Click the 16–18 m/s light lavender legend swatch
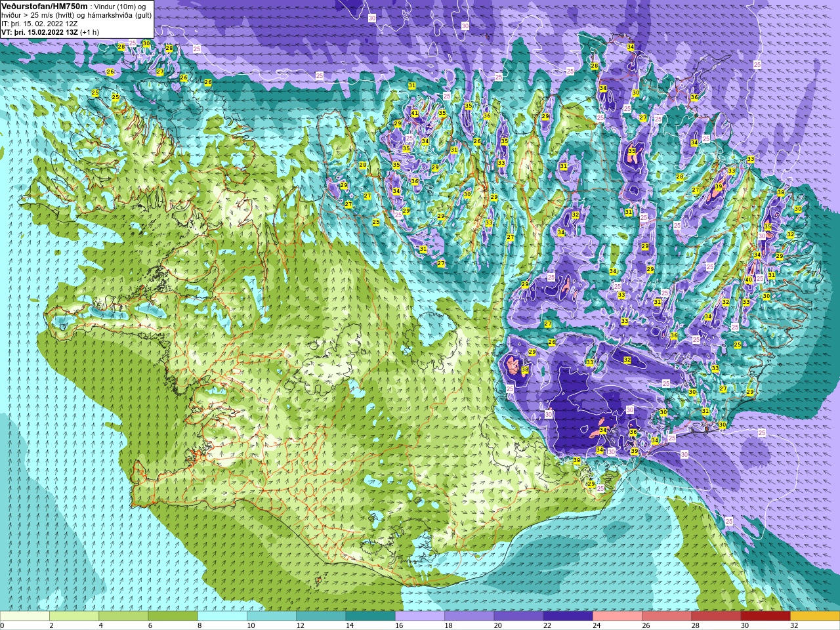 coord(420,616)
